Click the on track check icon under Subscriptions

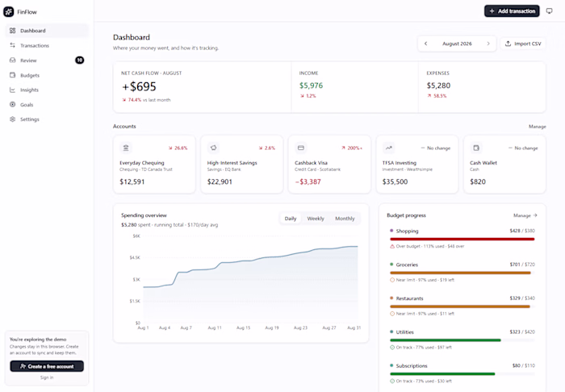pyautogui.click(x=392, y=381)
